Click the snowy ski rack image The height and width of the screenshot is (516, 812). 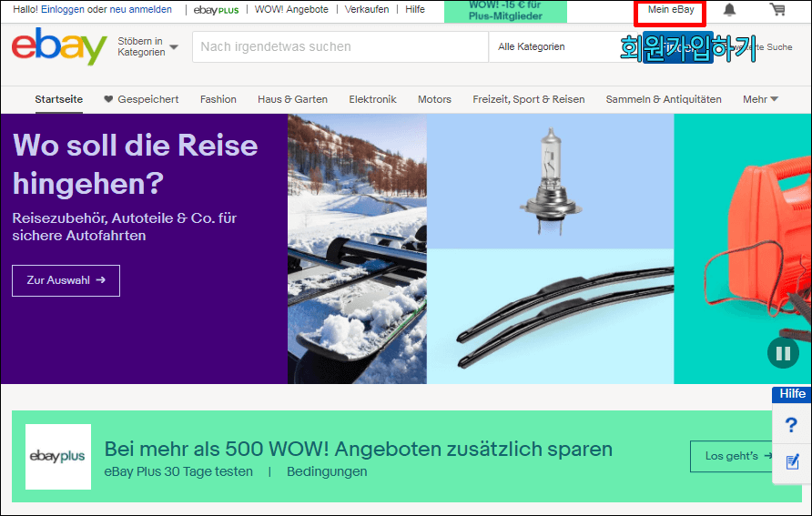coord(357,248)
